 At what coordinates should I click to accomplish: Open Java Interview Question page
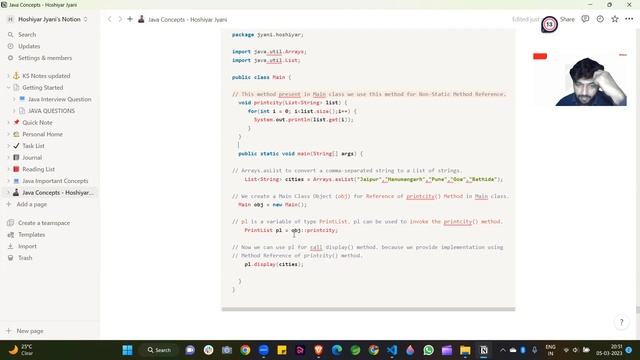point(60,99)
